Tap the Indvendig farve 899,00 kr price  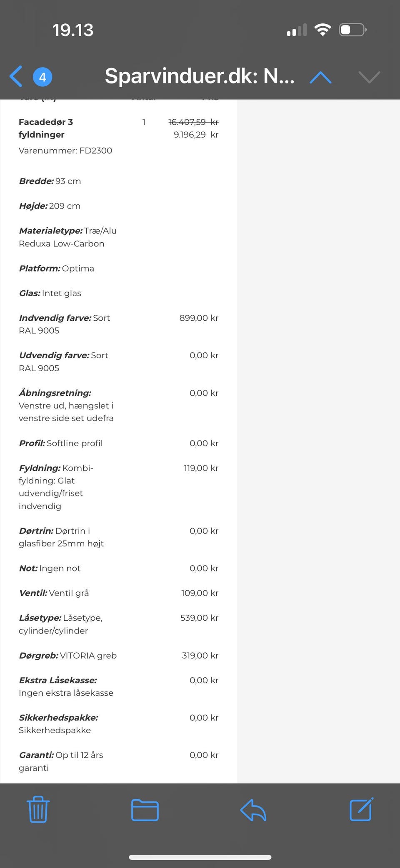point(199,318)
